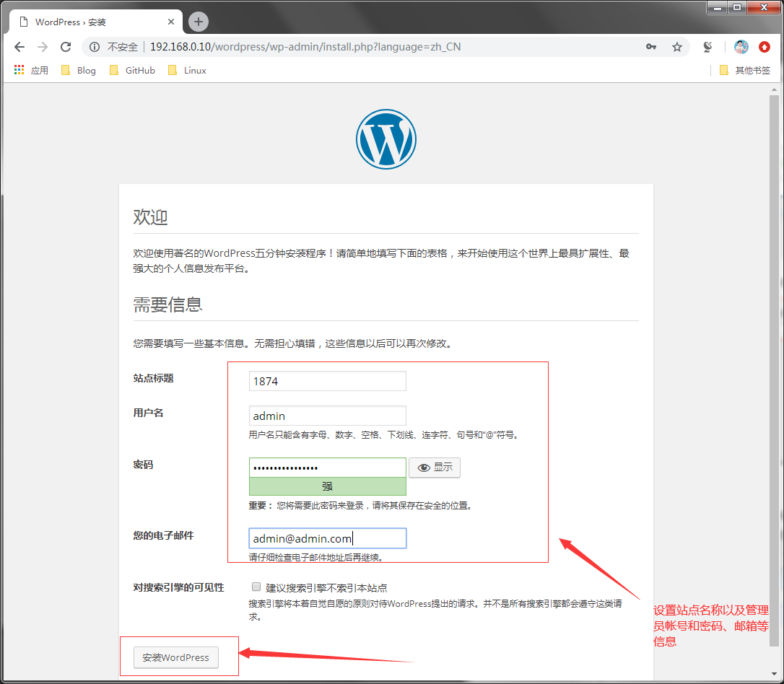
Task: Go back to the previous page
Action: coord(19,47)
